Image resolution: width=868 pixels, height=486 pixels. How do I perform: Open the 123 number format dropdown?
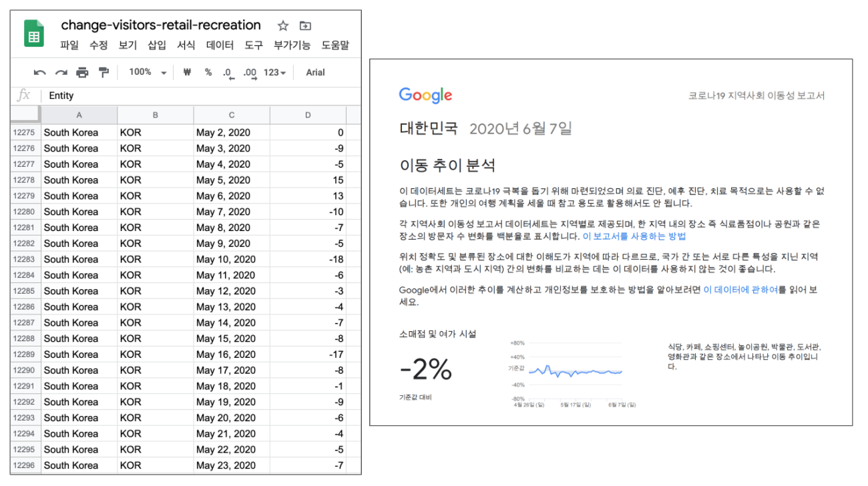(274, 73)
